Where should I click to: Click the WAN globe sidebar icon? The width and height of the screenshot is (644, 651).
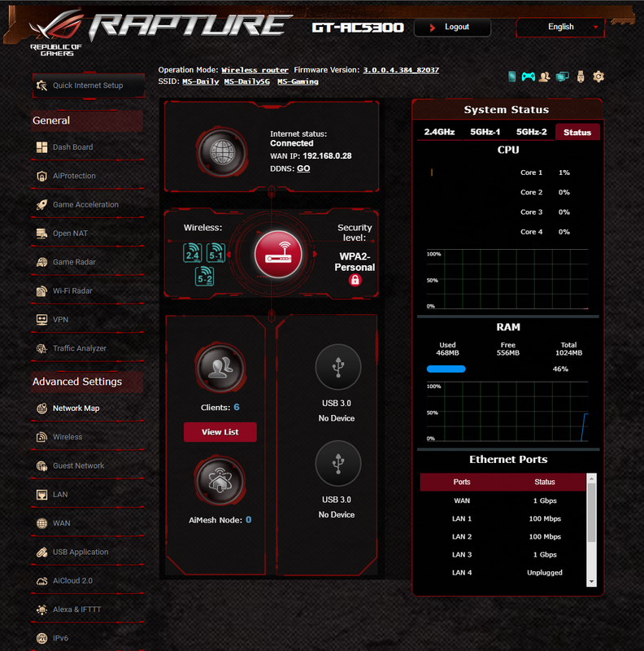pyautogui.click(x=42, y=523)
